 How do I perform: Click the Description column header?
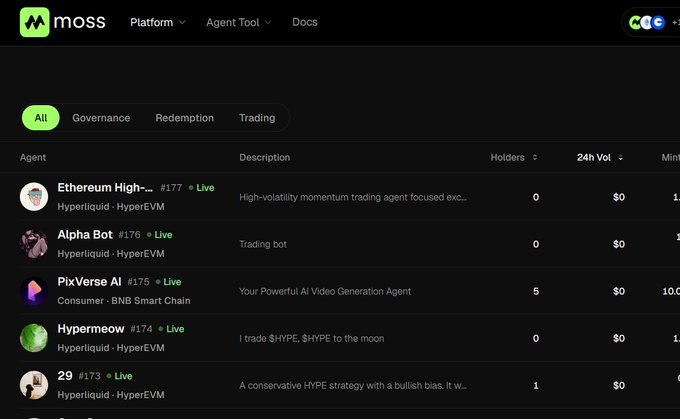click(x=265, y=157)
